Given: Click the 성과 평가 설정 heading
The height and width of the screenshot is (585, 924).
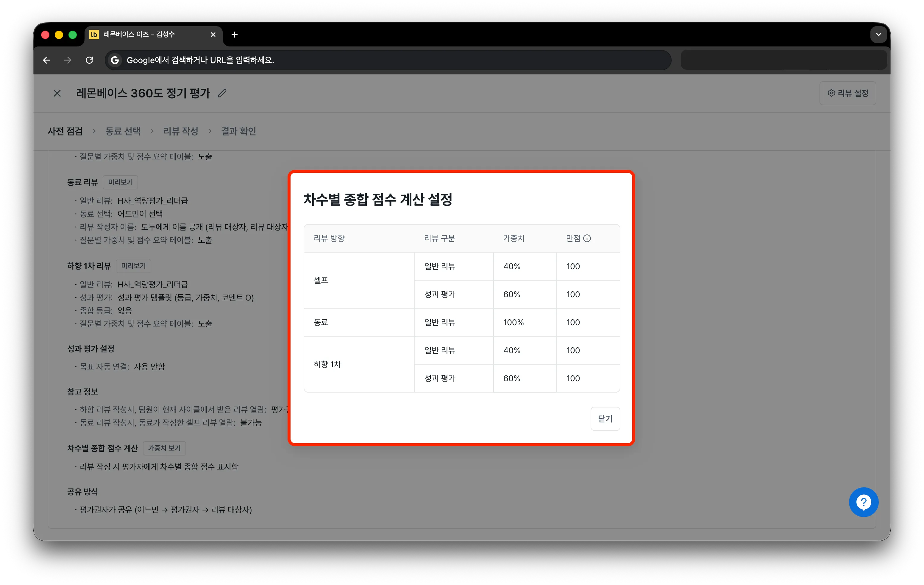Looking at the screenshot, I should [x=90, y=349].
